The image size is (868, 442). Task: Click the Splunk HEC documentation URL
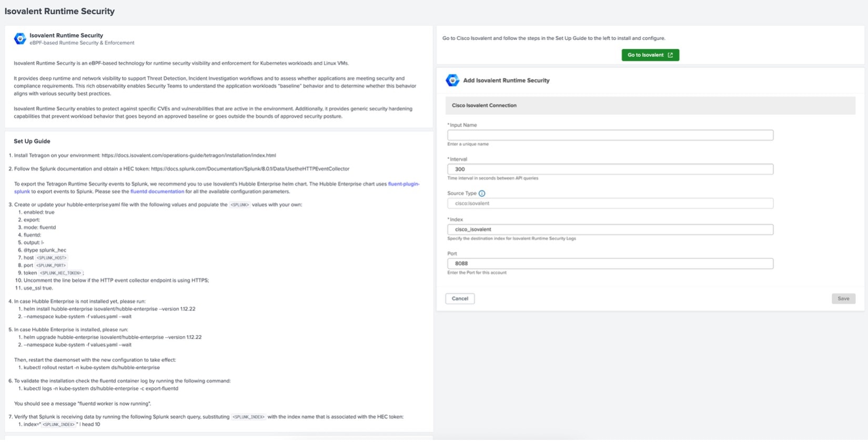pos(250,169)
